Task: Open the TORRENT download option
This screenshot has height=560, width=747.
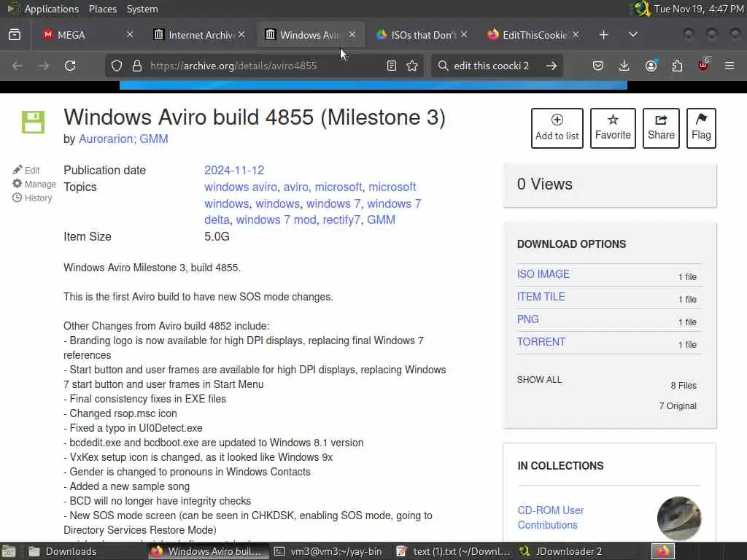Action: pyautogui.click(x=541, y=342)
